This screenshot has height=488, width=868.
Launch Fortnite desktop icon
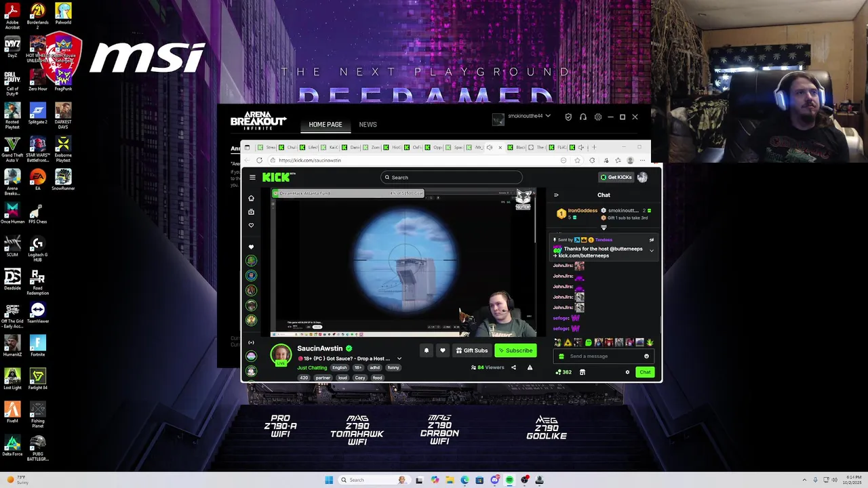(37, 346)
